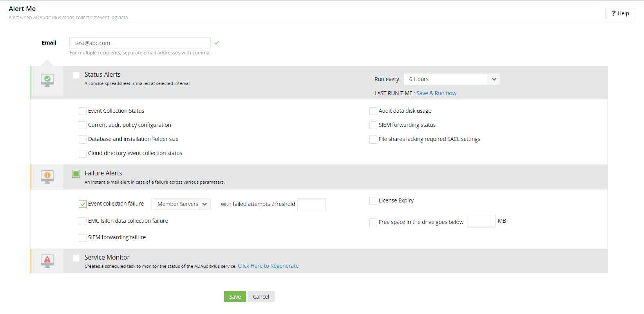
Task: Enable the Status Alerts checkbox
Action: click(76, 75)
